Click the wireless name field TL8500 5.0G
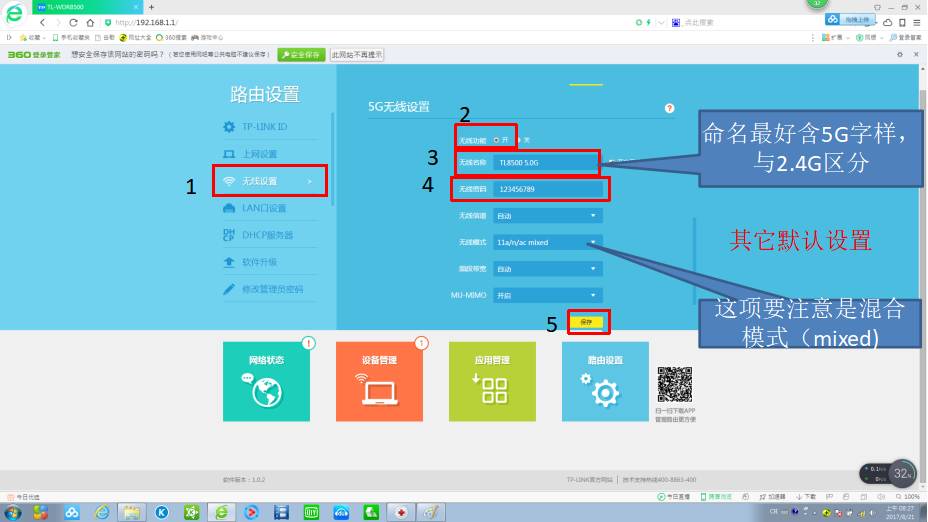The width and height of the screenshot is (928, 522). pos(545,162)
